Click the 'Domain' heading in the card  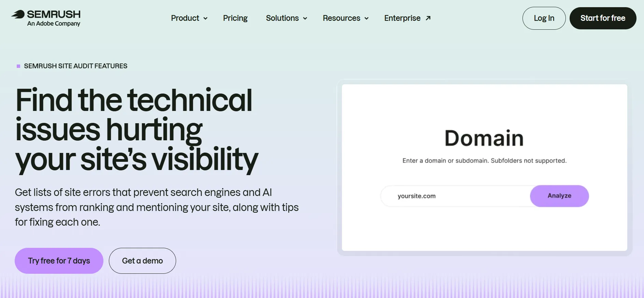(484, 138)
